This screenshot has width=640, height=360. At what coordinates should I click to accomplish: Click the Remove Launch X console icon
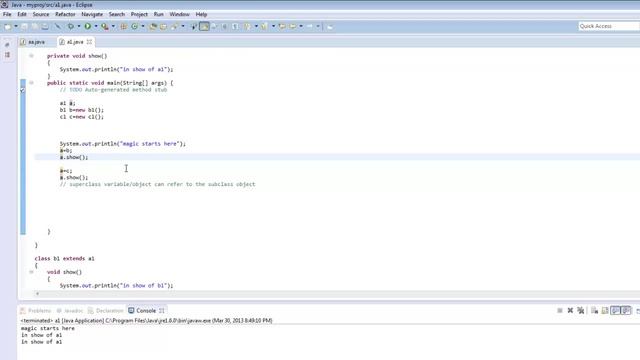(570, 311)
